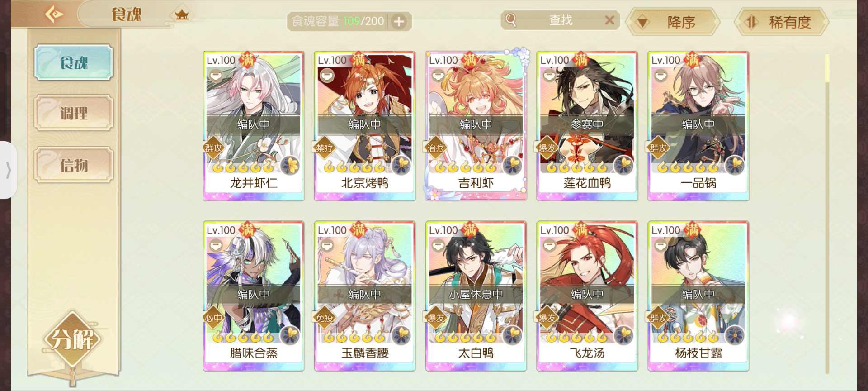
Task: Switch to the 食魂 tab
Action: pos(74,62)
